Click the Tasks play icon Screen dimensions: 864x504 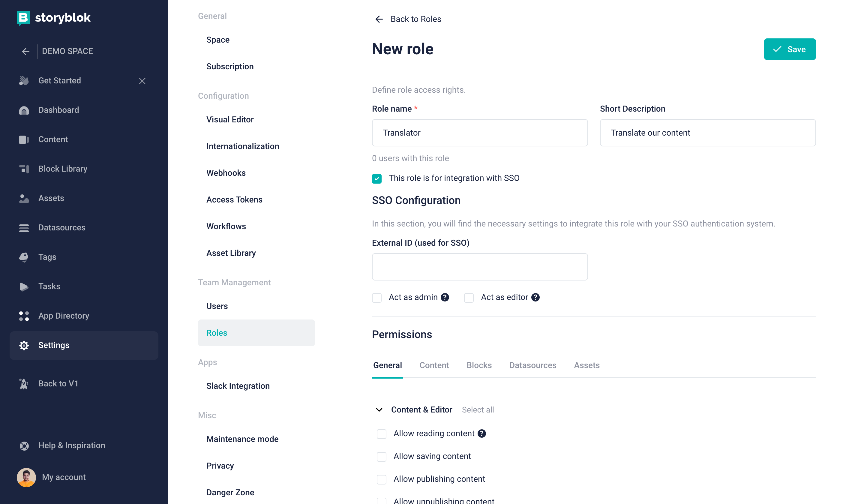(24, 286)
